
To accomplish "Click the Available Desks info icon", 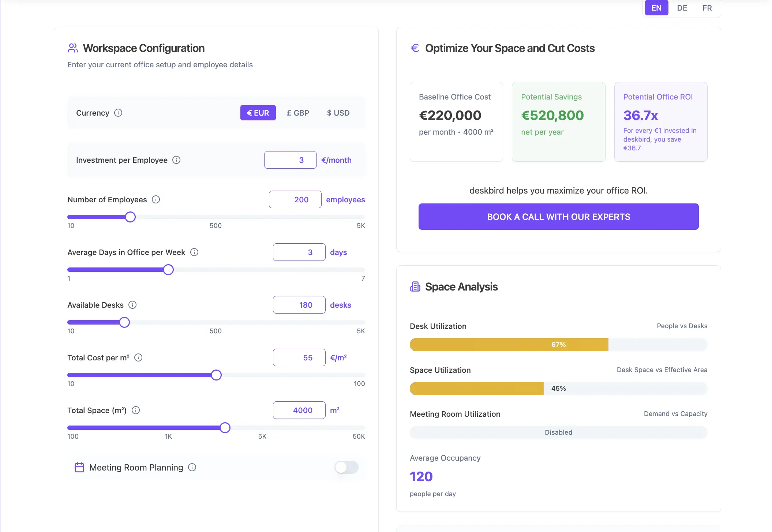I will (132, 305).
